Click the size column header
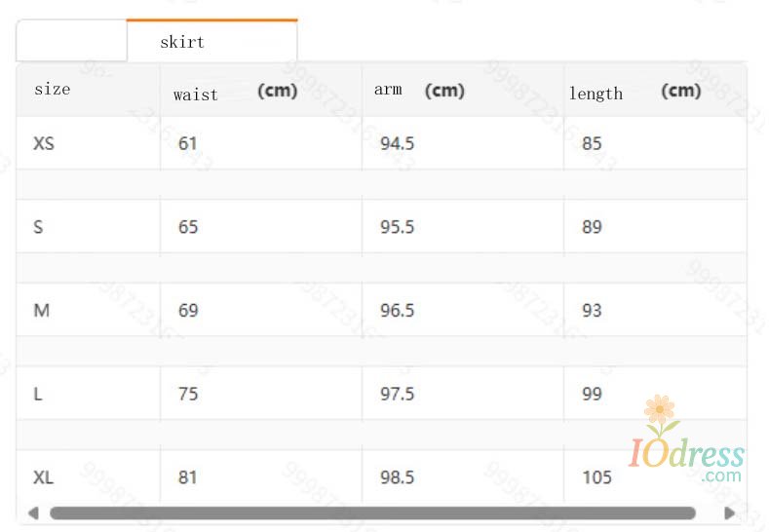 pyautogui.click(x=53, y=89)
